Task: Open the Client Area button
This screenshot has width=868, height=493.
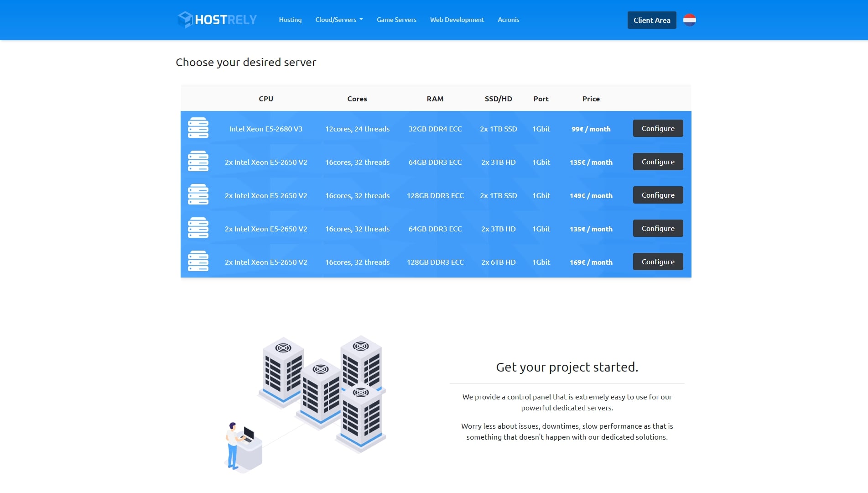Action: tap(651, 20)
